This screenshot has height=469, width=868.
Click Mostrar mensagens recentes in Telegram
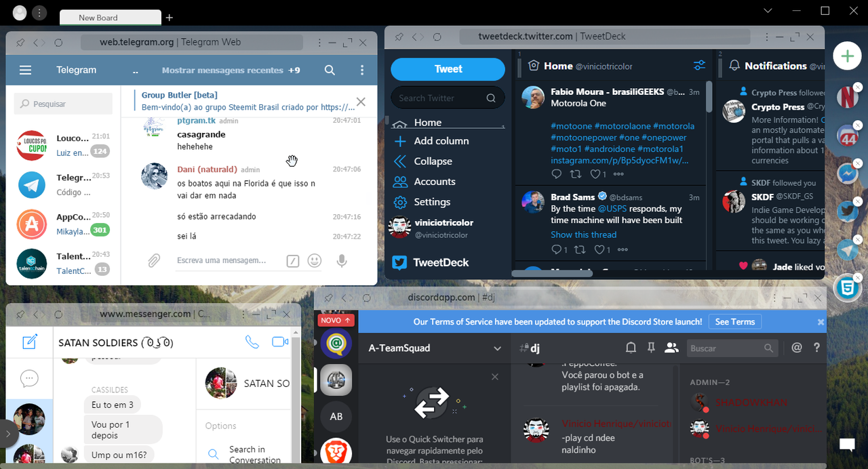pyautogui.click(x=222, y=70)
